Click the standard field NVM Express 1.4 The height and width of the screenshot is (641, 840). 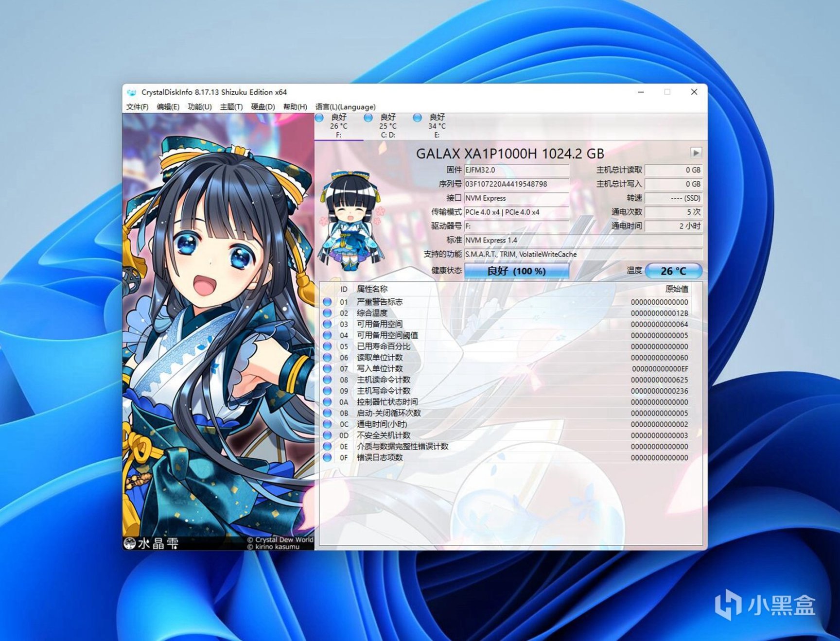tap(583, 240)
